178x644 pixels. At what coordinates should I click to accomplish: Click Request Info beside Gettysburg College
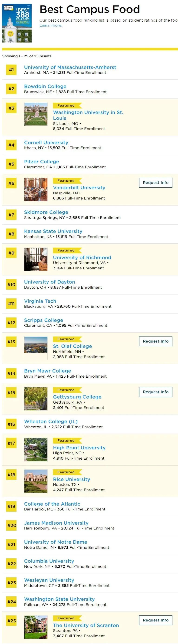click(x=155, y=392)
